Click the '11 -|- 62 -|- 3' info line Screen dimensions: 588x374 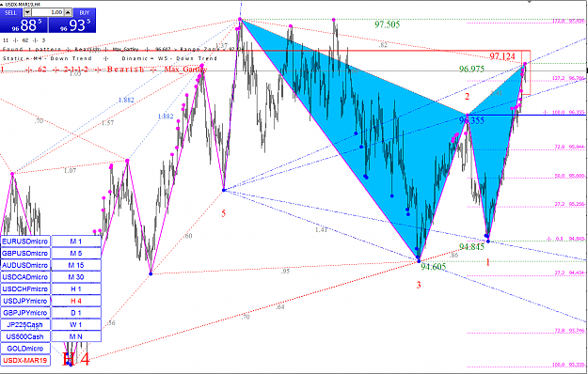[x=24, y=40]
